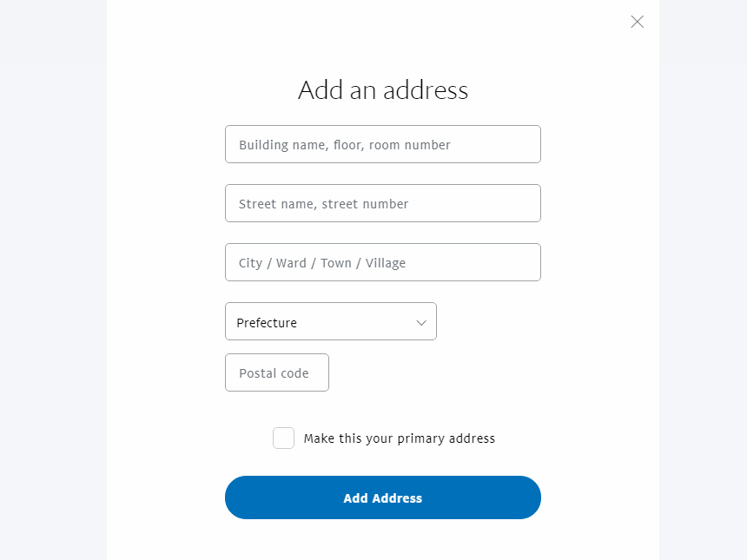Click the 'Make this your primary address' label
Image resolution: width=747 pixels, height=560 pixels.
coord(399,438)
